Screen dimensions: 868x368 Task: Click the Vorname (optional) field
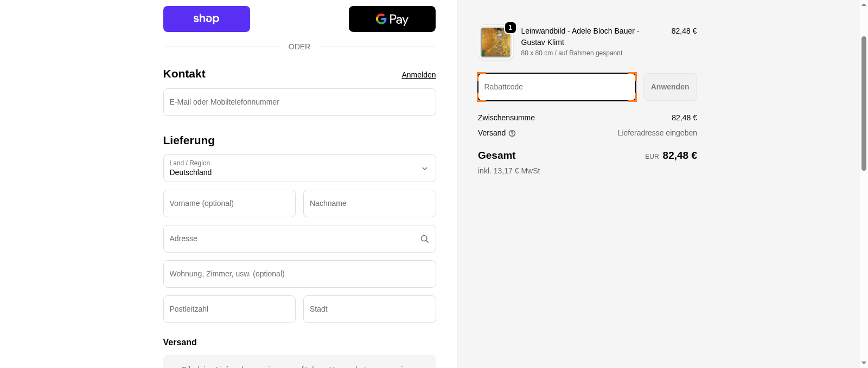(x=229, y=203)
